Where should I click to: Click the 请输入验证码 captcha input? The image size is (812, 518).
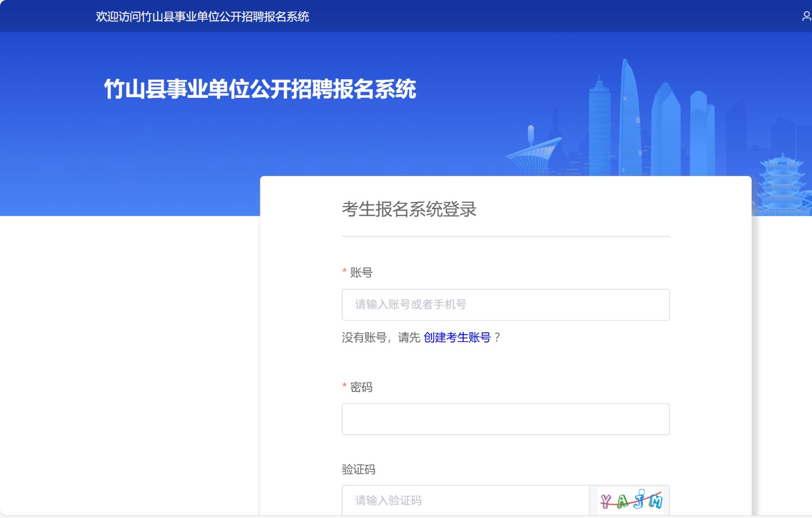(x=465, y=500)
